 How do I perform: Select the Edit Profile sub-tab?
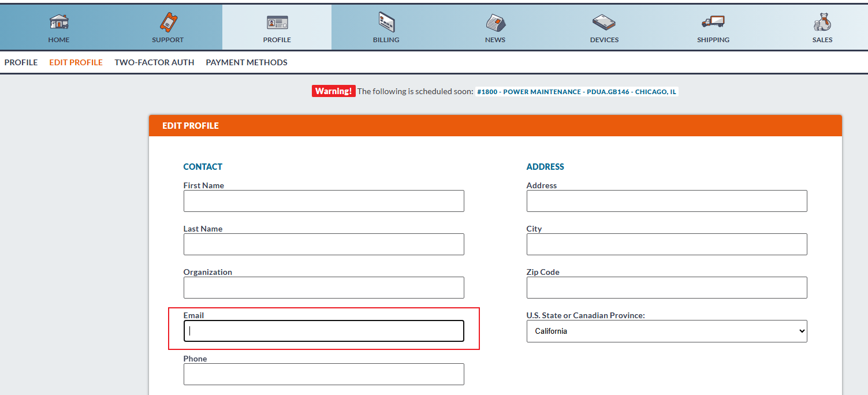click(76, 62)
